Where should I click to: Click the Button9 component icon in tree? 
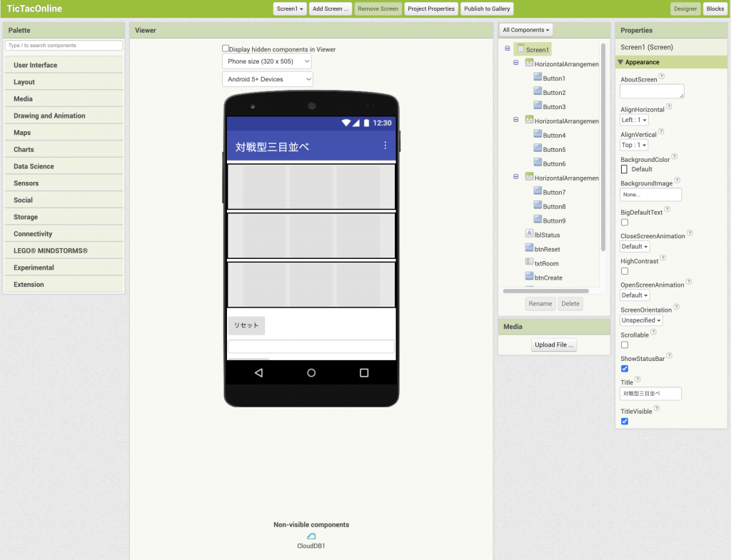click(538, 220)
